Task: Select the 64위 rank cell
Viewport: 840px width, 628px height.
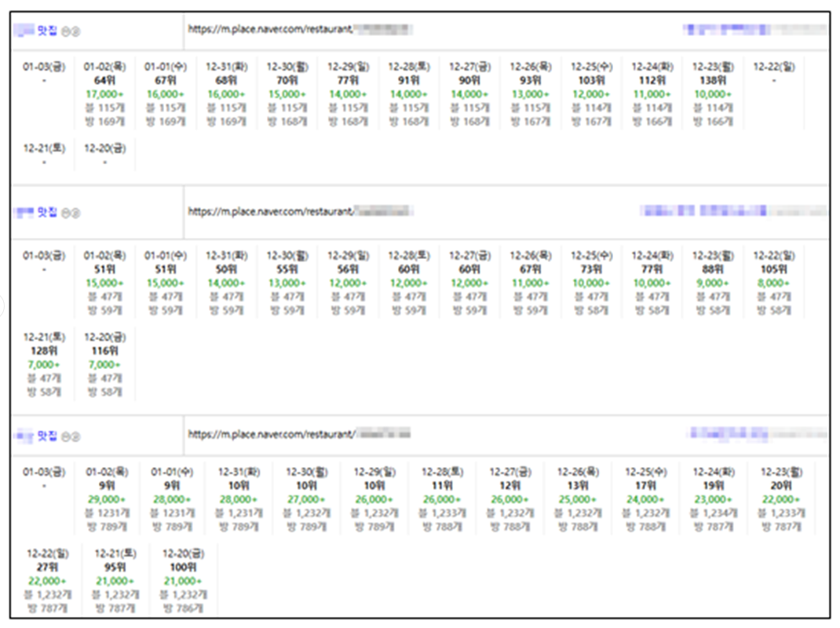Action: tap(104, 80)
